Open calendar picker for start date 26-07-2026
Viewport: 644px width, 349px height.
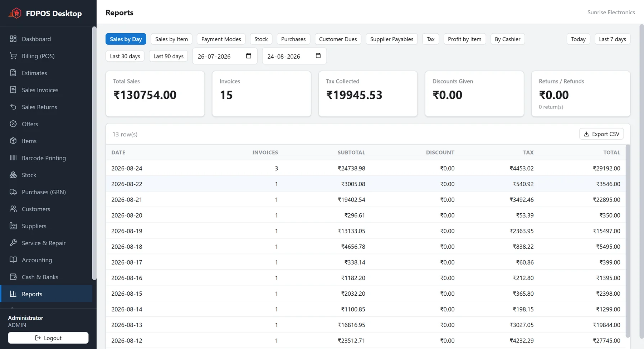tap(249, 56)
